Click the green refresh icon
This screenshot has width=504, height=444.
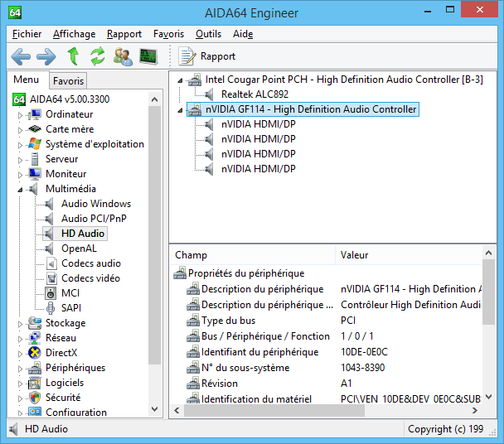tap(98, 56)
